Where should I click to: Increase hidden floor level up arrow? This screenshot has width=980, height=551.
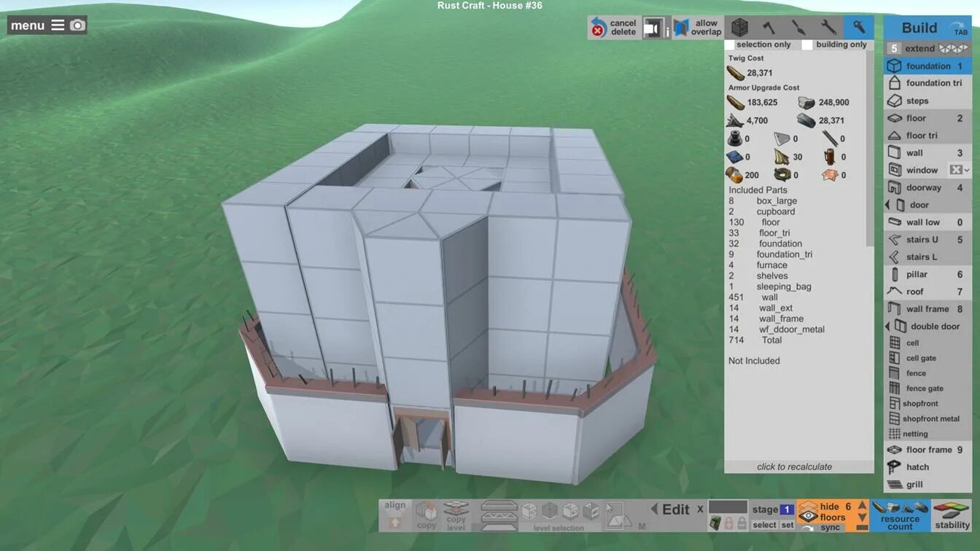[x=862, y=506]
